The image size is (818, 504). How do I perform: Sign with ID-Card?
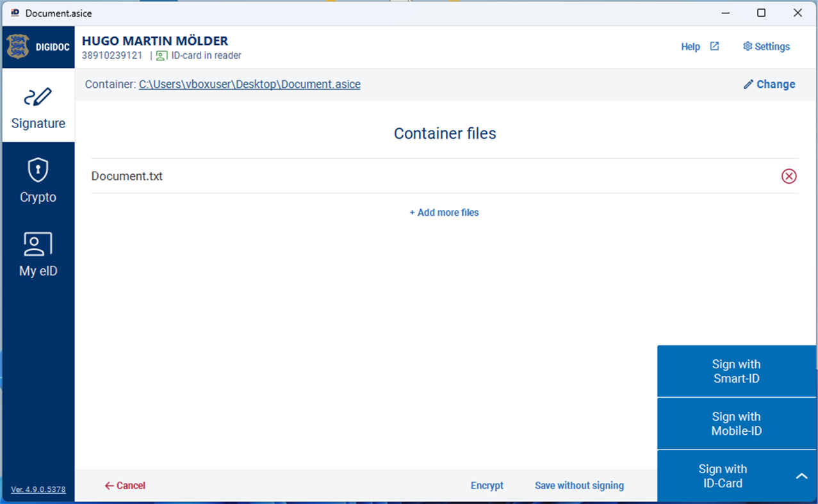[723, 476]
